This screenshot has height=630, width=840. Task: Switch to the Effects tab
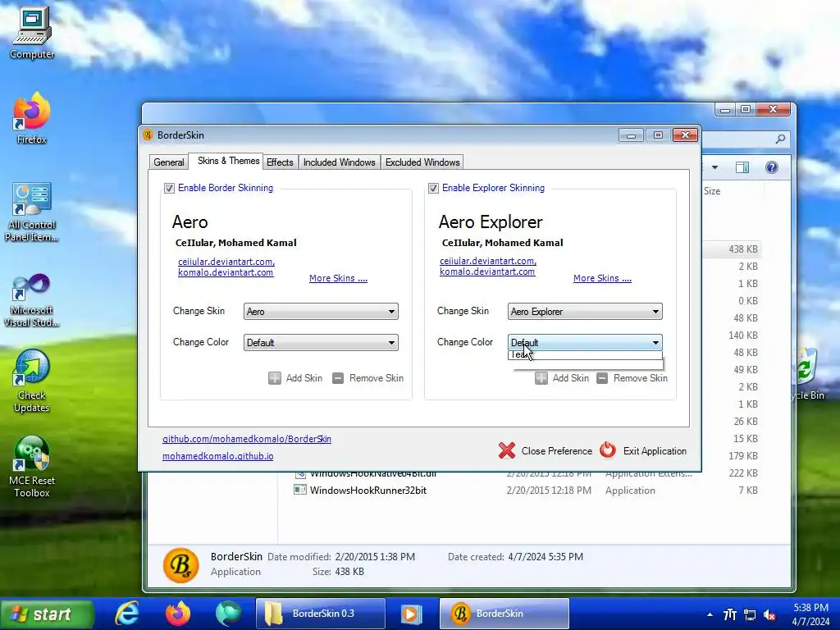point(280,162)
